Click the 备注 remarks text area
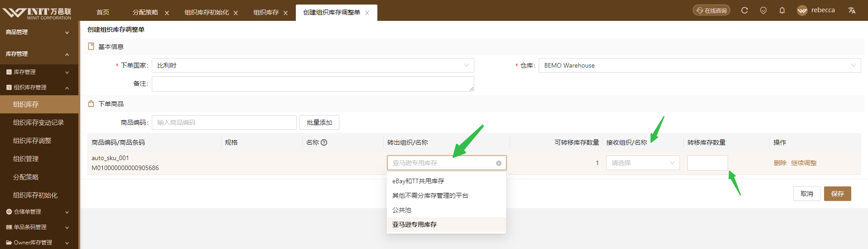 click(313, 84)
